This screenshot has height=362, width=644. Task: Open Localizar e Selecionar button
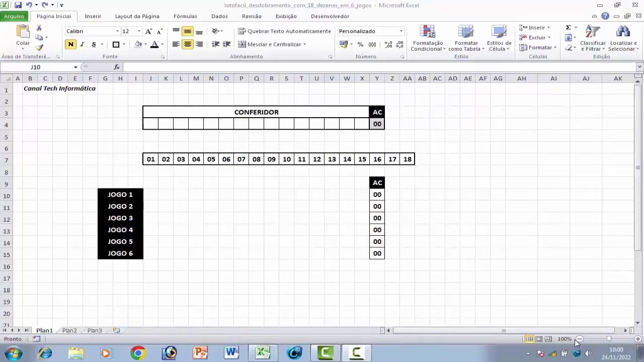click(x=623, y=38)
